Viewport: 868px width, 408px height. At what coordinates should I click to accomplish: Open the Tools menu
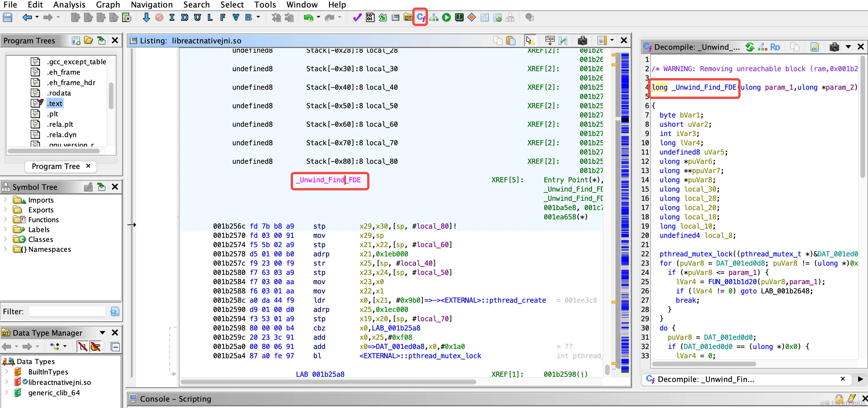click(x=265, y=5)
